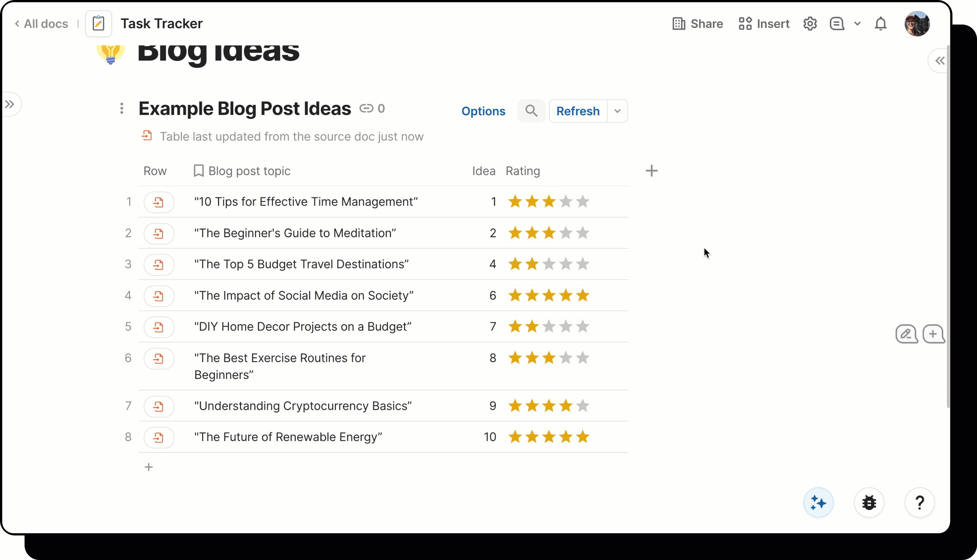Expand the left page sidebar
Screen dimensions: 977x560
tap(10, 104)
